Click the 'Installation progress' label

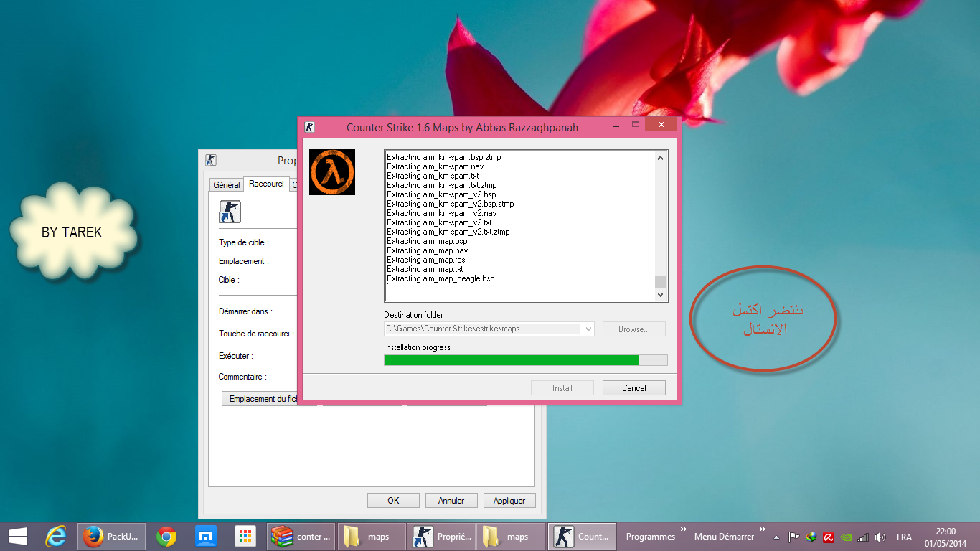[x=418, y=347]
